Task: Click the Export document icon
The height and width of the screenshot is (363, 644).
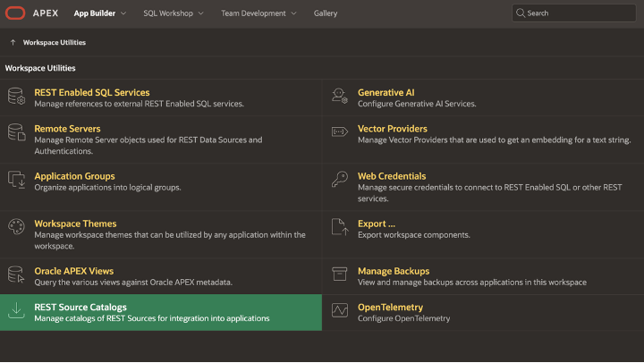Action: (340, 228)
